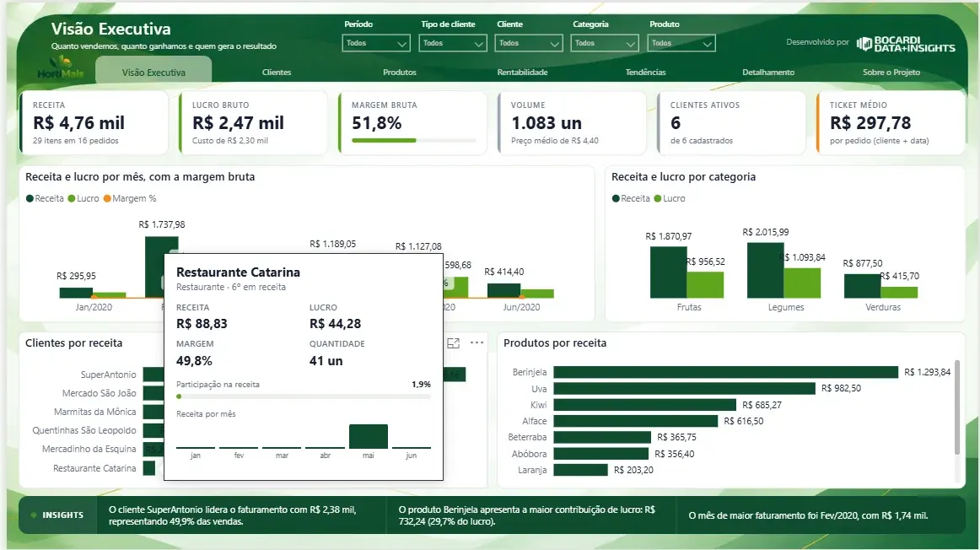Click the focus mode icon on Clientes chart
This screenshot has width=980, height=550.
point(454,343)
